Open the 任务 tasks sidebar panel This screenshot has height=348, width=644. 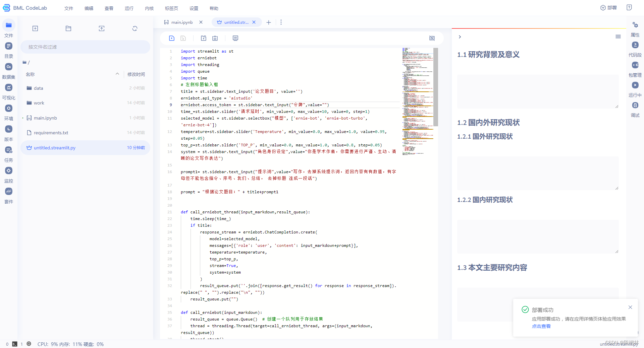coord(9,154)
